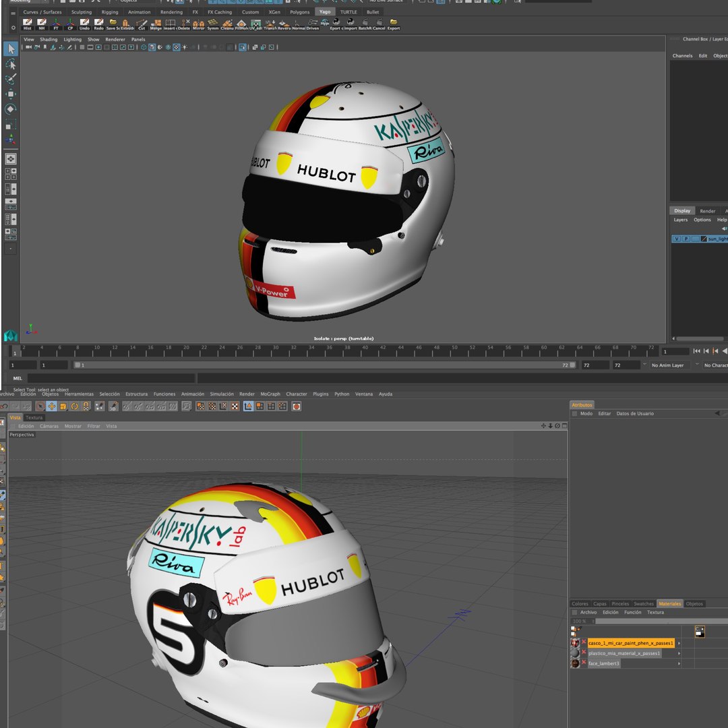Toggle red X on face_lambert3 material

click(x=584, y=663)
